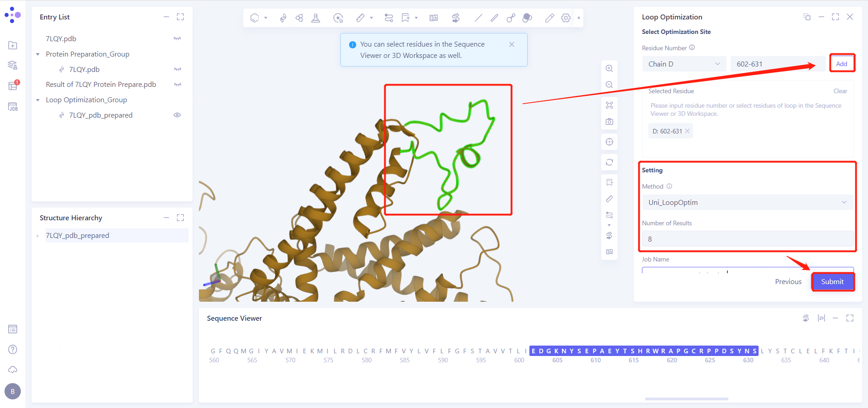This screenshot has height=408, width=868.
Task: Collapse the Loop Optimization_Group tree
Action: click(x=38, y=100)
